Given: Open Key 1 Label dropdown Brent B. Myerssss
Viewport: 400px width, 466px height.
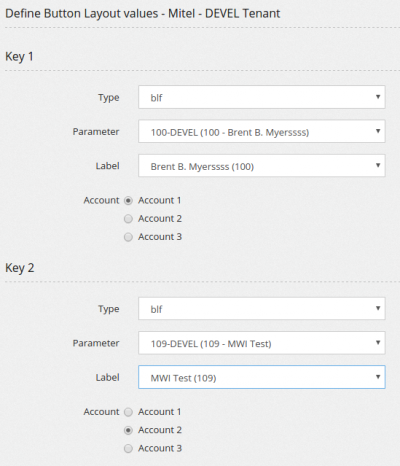Looking at the screenshot, I should pyautogui.click(x=262, y=166).
